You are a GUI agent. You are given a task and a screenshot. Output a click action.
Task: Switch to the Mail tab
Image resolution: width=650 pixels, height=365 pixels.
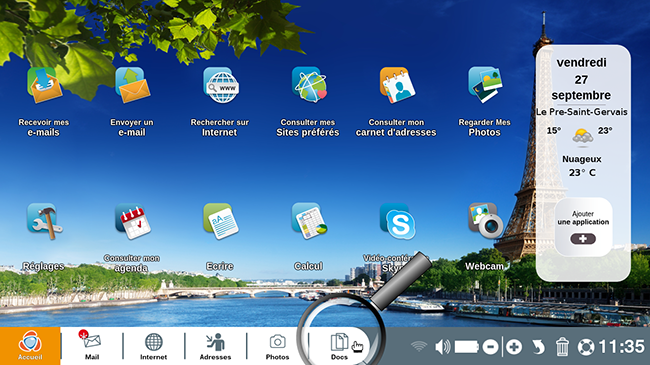(x=92, y=346)
